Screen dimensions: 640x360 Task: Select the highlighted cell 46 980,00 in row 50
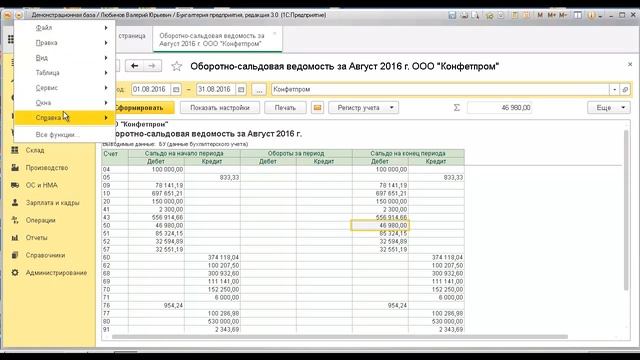coord(380,226)
